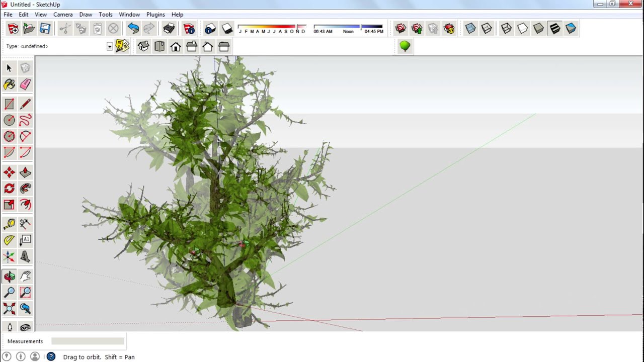Print the model with the printer icon
The width and height of the screenshot is (644, 362).
(169, 29)
